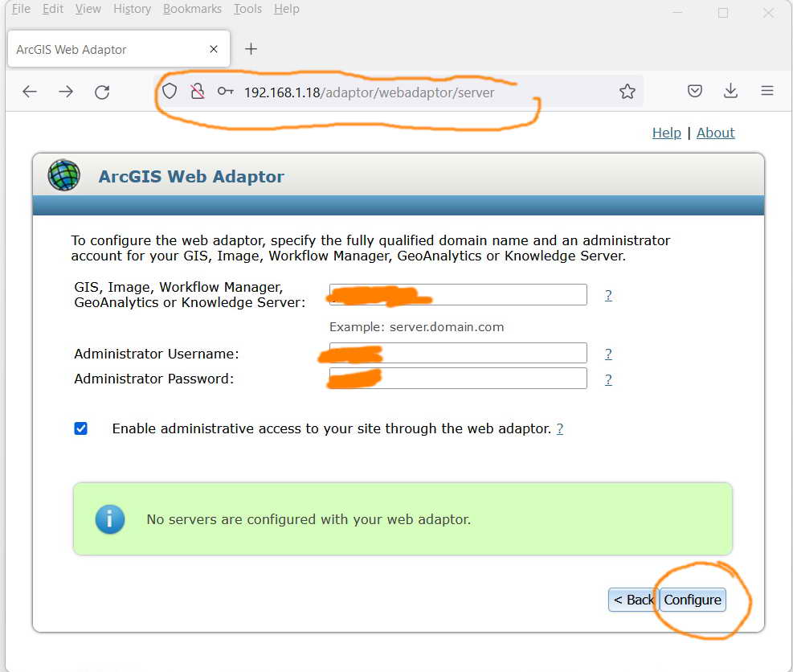Image resolution: width=793 pixels, height=672 pixels.
Task: Open the History menu
Action: coord(132,9)
